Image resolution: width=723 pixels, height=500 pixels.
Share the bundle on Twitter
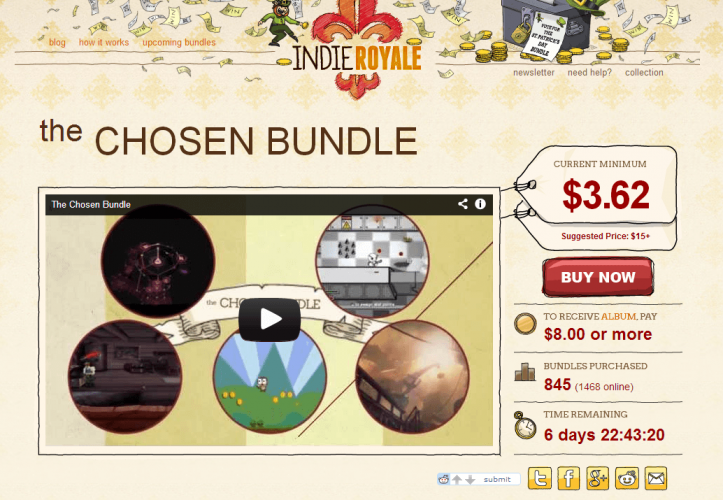point(540,478)
